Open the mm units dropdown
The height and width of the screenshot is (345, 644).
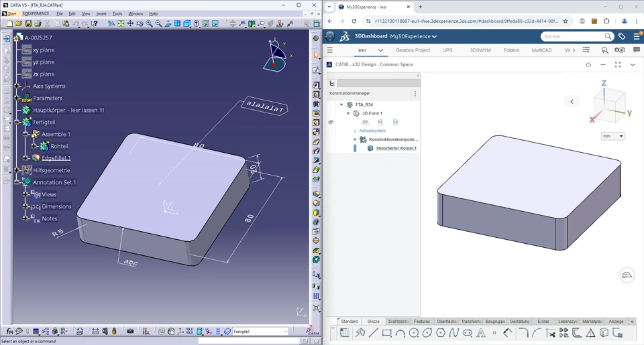pos(612,136)
